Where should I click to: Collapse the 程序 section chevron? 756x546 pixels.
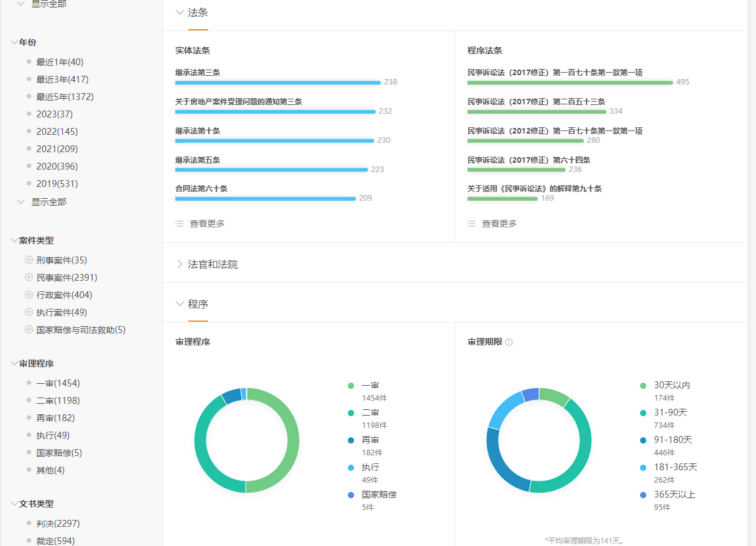click(180, 304)
